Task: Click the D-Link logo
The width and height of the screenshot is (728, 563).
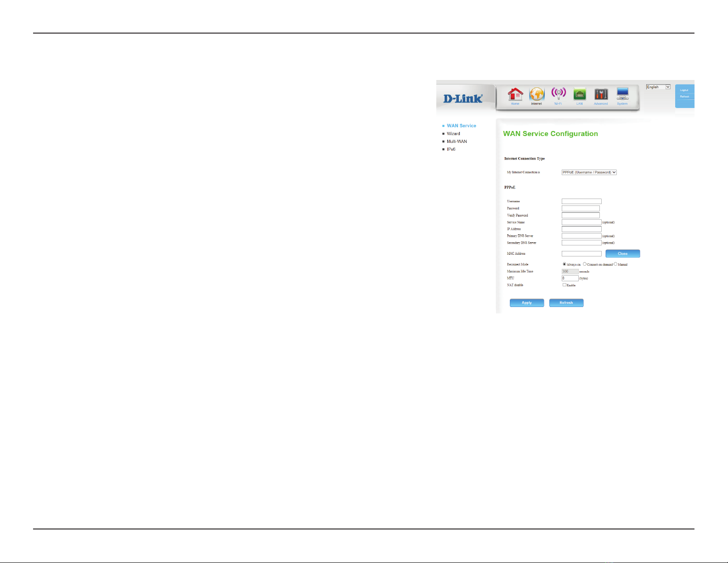Action: coord(463,98)
